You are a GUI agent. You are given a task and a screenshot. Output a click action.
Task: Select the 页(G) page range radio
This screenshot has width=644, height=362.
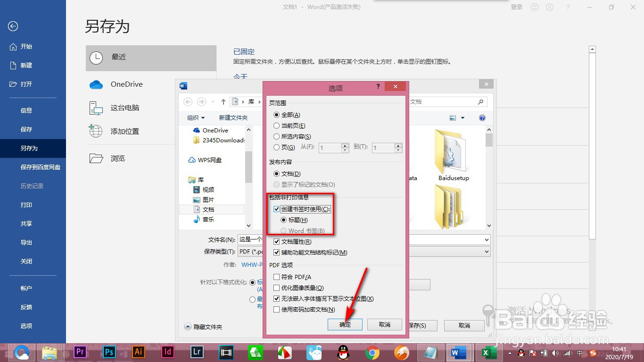(x=276, y=148)
